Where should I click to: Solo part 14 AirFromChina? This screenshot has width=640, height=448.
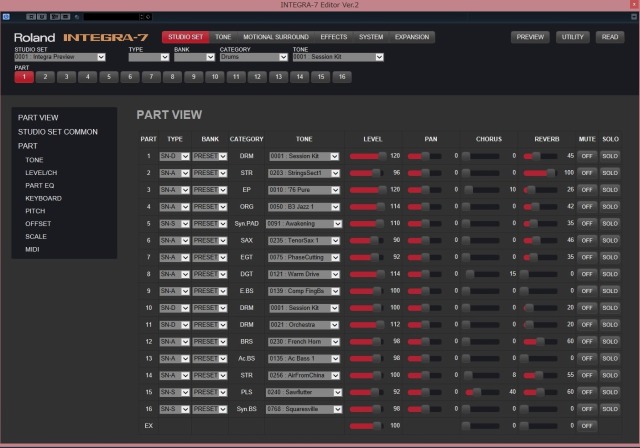pos(610,375)
